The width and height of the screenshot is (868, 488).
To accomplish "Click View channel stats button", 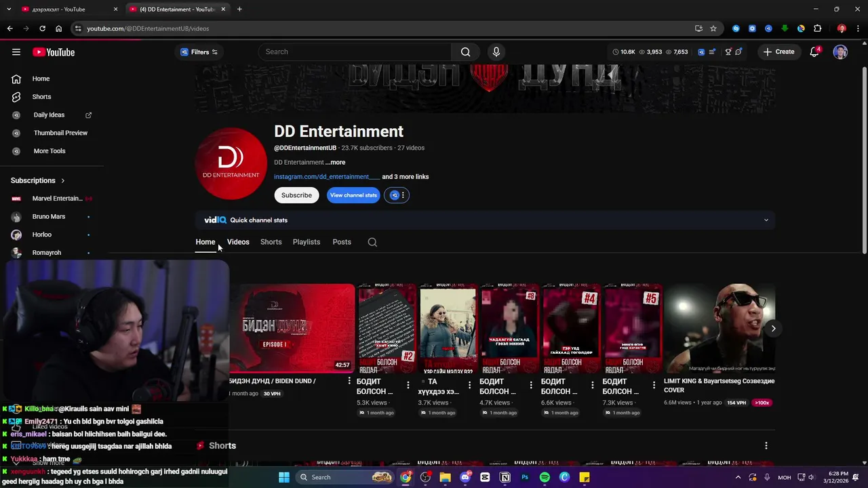I will coord(353,195).
